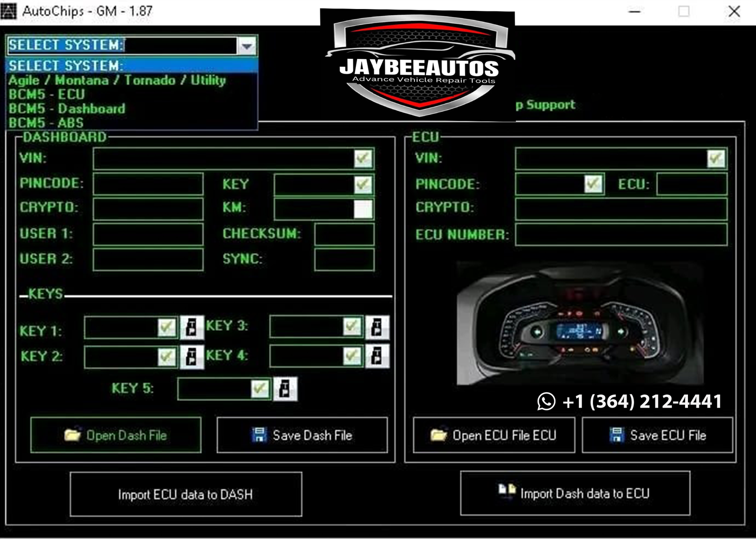Select BCM5 - Dashboard from system list
This screenshot has width=756, height=540.
pos(67,109)
